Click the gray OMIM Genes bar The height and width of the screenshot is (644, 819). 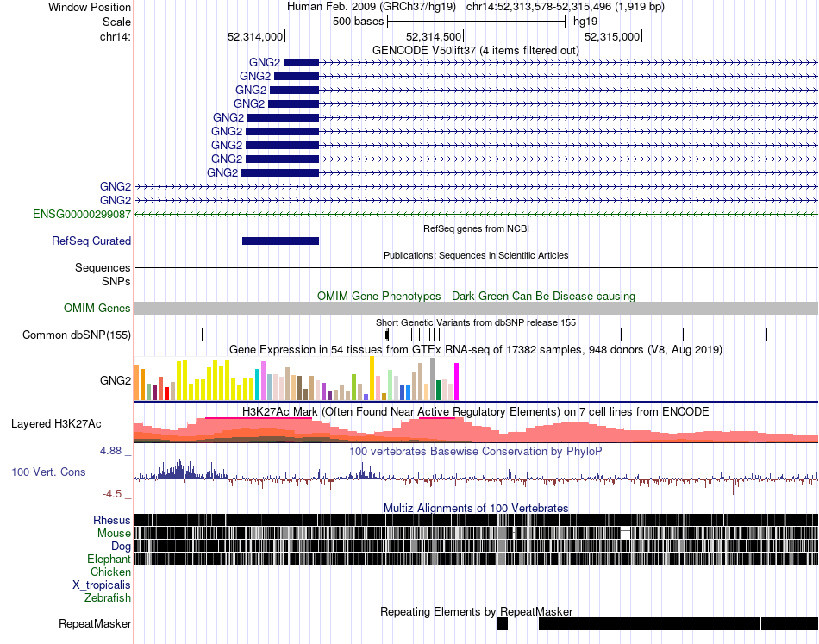pos(476,308)
